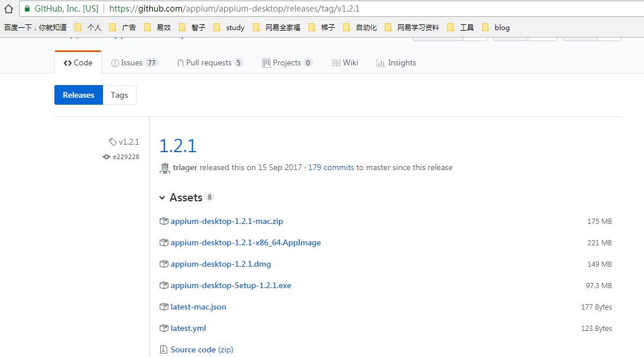Viewport: 644px width, 357px height.
Task: Open the 易效 bookmark folder
Action: 157,28
